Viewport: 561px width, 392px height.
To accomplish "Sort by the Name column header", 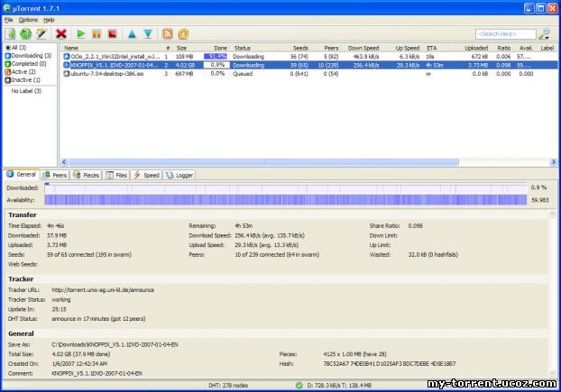I will (111, 48).
